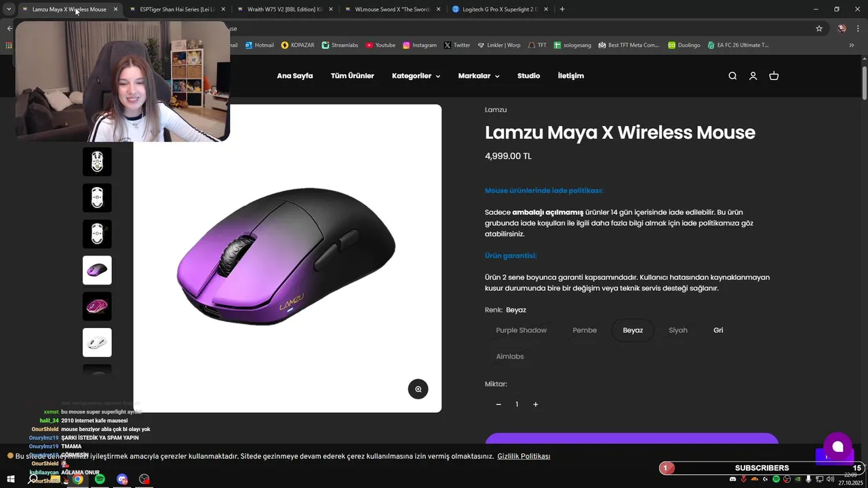Open the shopping cart icon
This screenshot has height=488, width=868.
(774, 76)
